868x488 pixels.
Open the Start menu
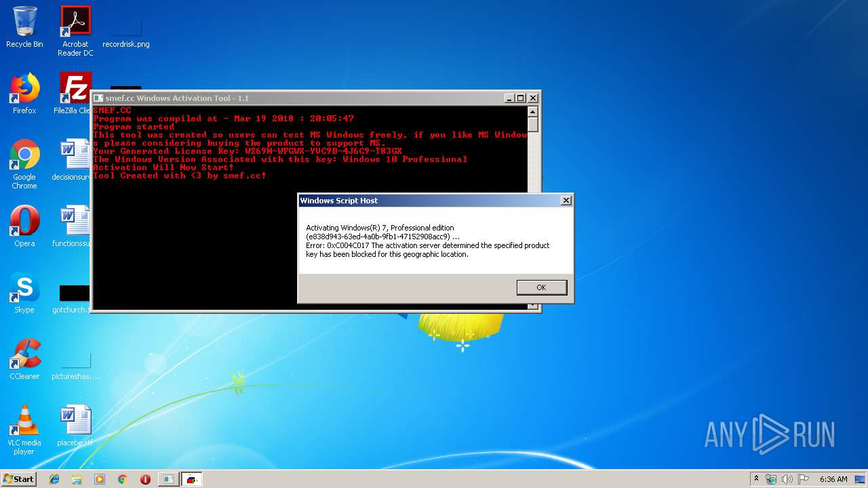coord(18,479)
